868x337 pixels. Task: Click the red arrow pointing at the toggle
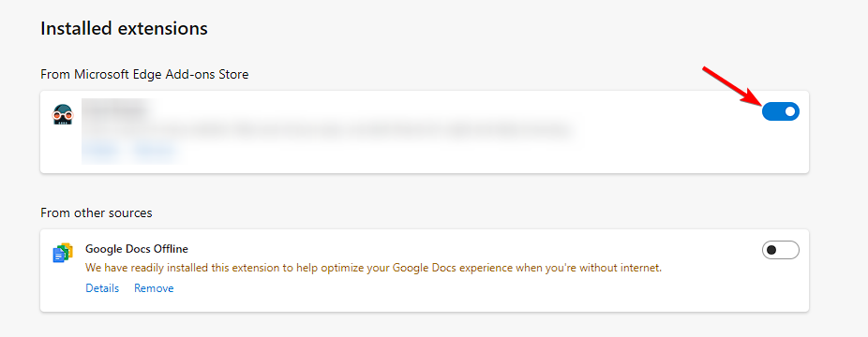pyautogui.click(x=732, y=86)
